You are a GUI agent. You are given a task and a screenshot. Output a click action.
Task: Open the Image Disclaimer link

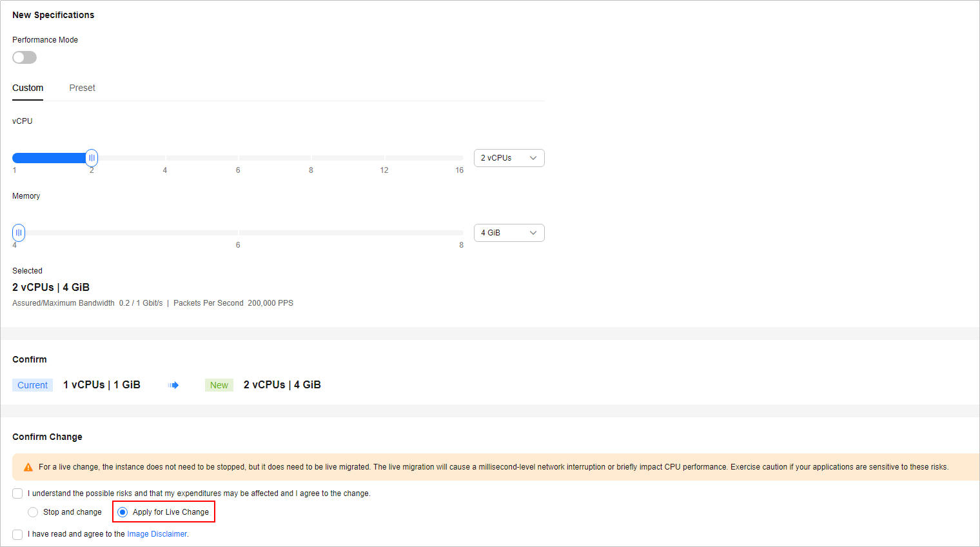click(157, 534)
